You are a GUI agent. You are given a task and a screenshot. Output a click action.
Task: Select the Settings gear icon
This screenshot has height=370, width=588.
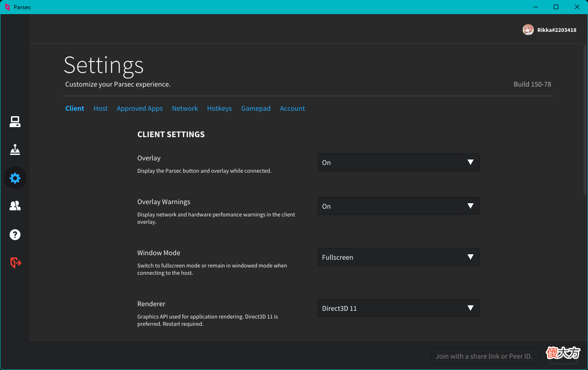pyautogui.click(x=15, y=178)
